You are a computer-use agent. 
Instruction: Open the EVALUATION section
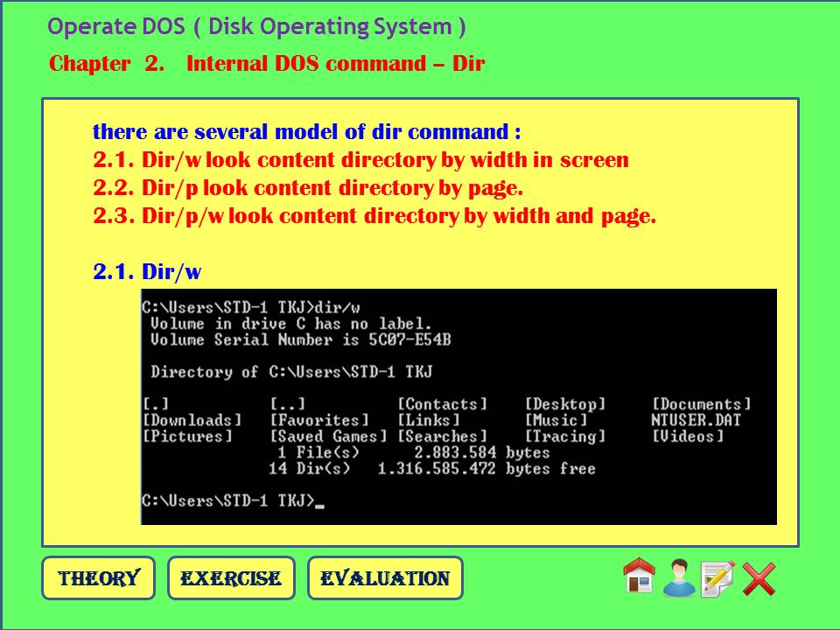tap(385, 578)
